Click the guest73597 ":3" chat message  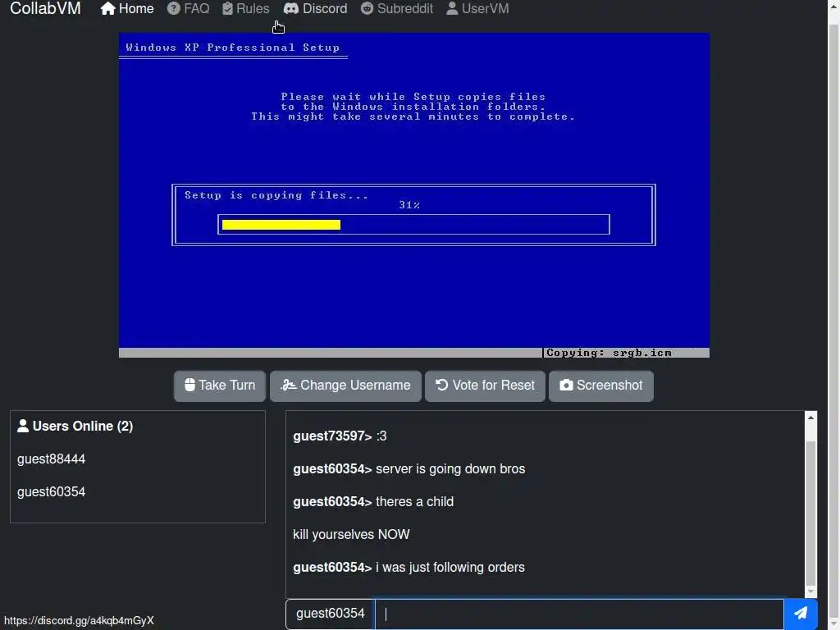340,436
